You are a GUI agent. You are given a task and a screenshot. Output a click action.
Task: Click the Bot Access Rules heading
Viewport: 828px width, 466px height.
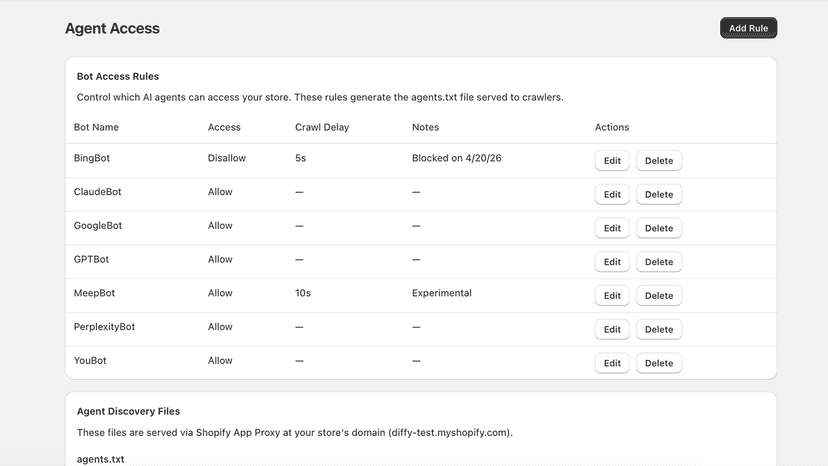(118, 77)
